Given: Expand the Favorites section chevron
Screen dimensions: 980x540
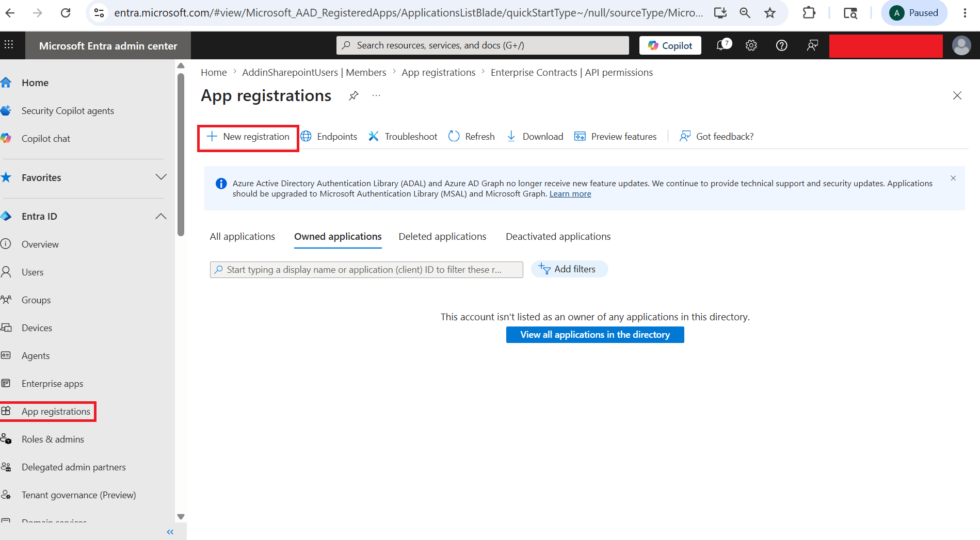Looking at the screenshot, I should 161,177.
